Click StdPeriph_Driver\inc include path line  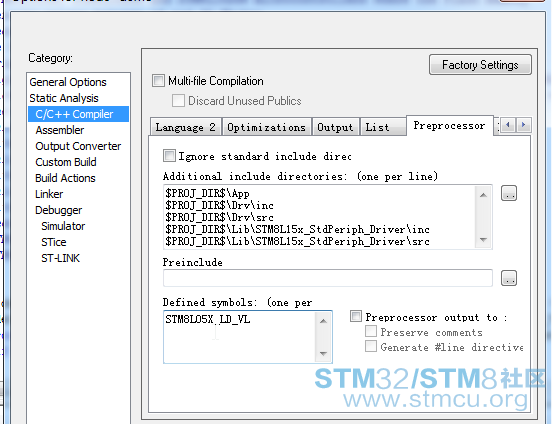pos(297,230)
